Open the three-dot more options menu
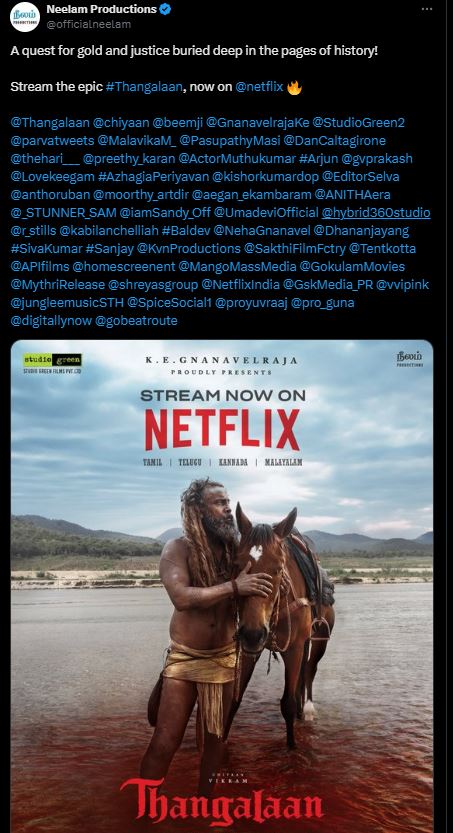Image resolution: width=453 pixels, height=833 pixels. point(427,9)
